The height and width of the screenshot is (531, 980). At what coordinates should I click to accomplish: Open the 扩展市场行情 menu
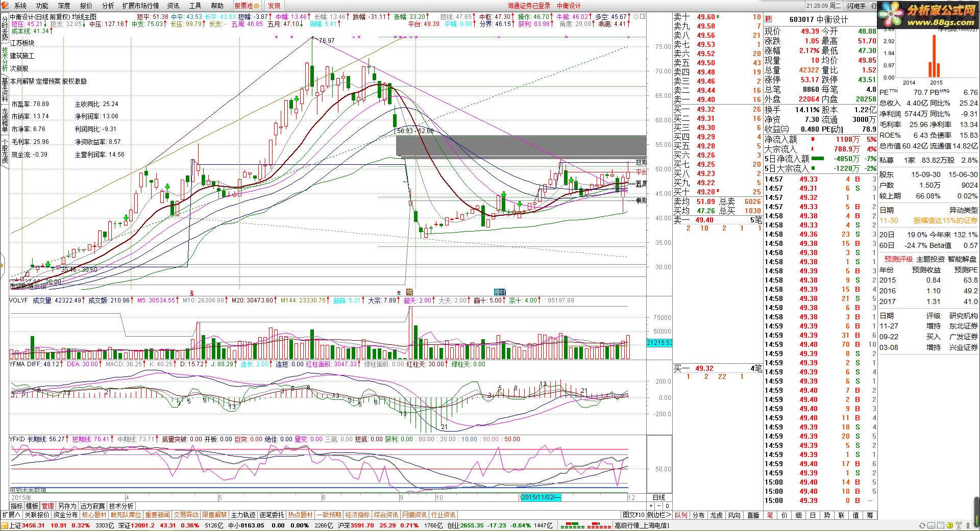tap(140, 6)
